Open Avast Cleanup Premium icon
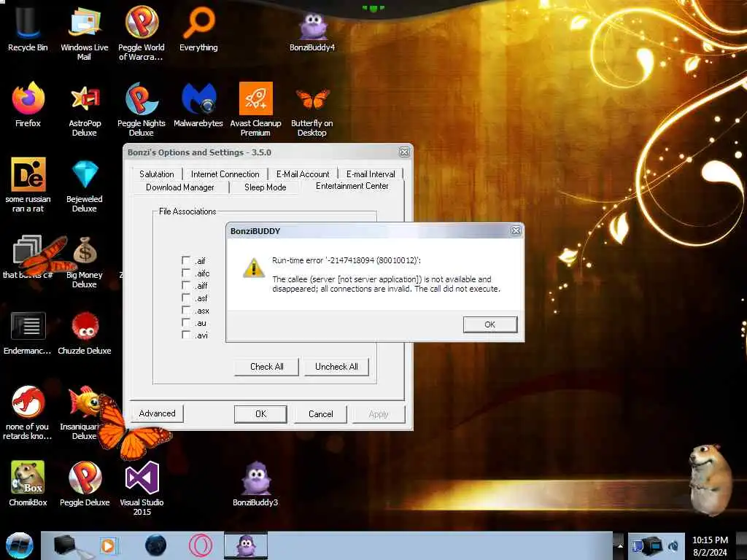Image resolution: width=747 pixels, height=560 pixels. click(255, 109)
